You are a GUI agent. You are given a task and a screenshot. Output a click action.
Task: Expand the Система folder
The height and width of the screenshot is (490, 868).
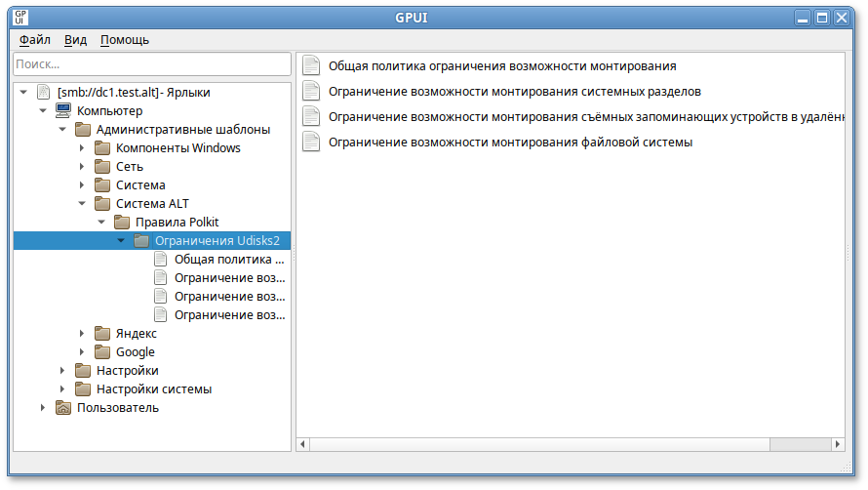point(82,185)
